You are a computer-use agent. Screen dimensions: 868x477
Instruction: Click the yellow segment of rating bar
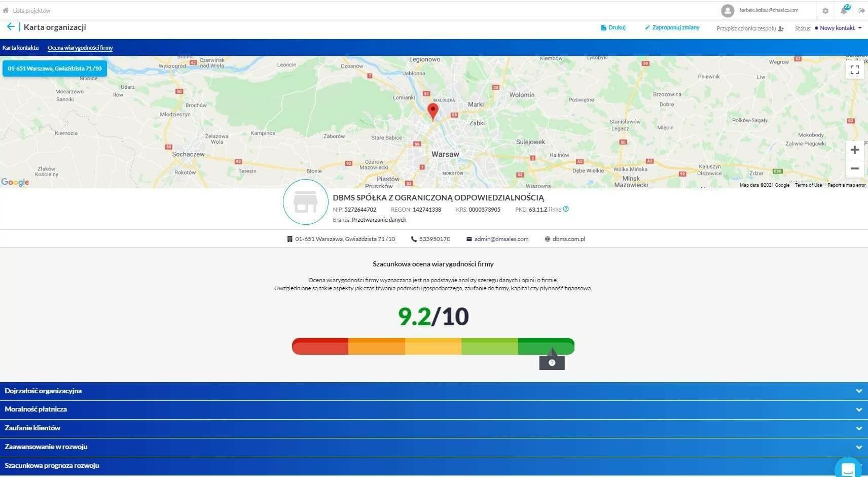click(433, 347)
